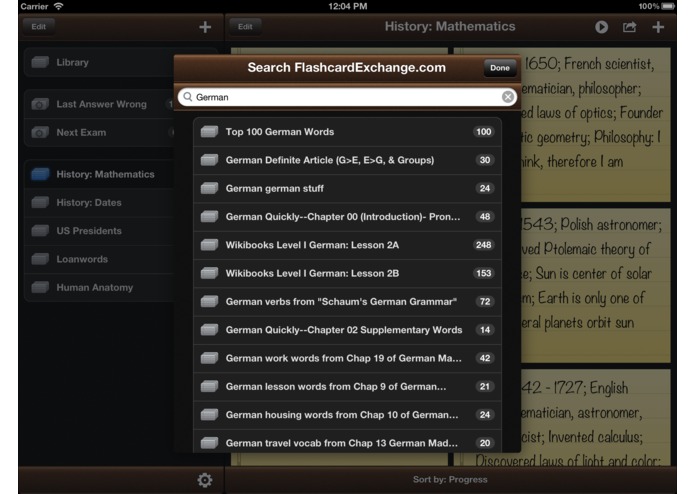Select German verbs from Schaum's German Grammar
Image resolution: width=695 pixels, height=494 pixels.
click(x=348, y=302)
